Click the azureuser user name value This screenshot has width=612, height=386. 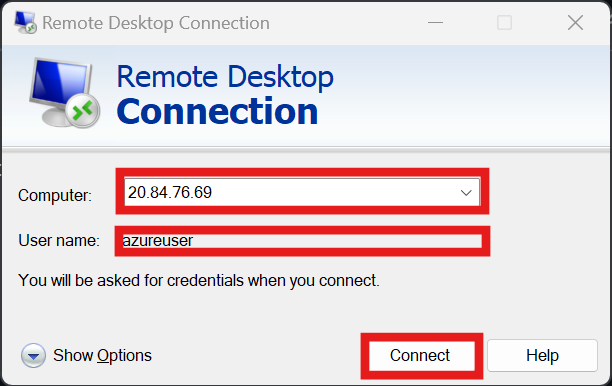(x=158, y=240)
